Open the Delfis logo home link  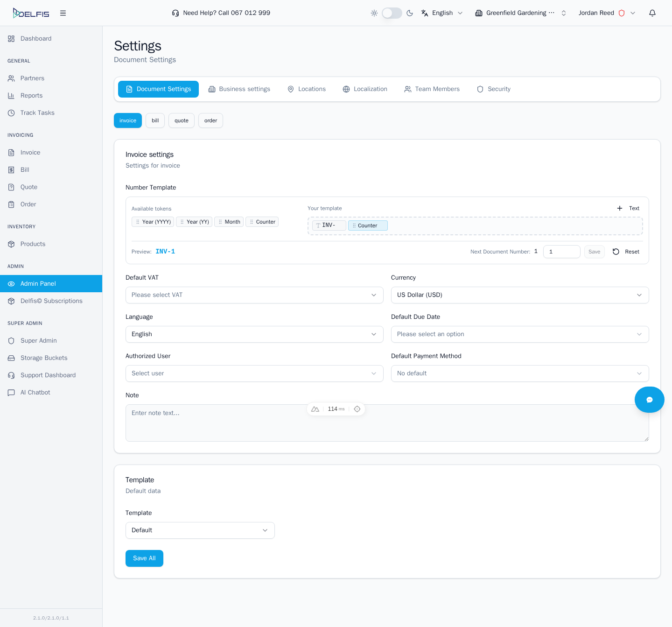click(x=30, y=13)
